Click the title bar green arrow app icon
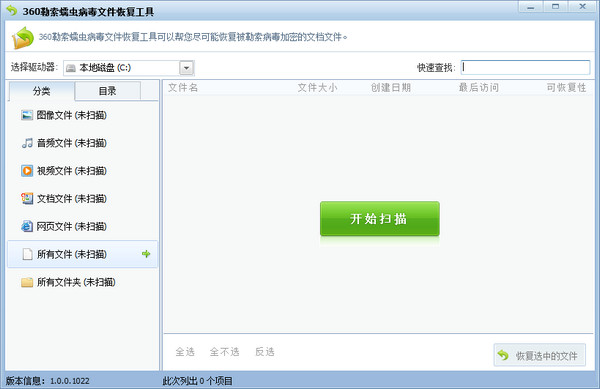This screenshot has height=389, width=600. tap(12, 11)
